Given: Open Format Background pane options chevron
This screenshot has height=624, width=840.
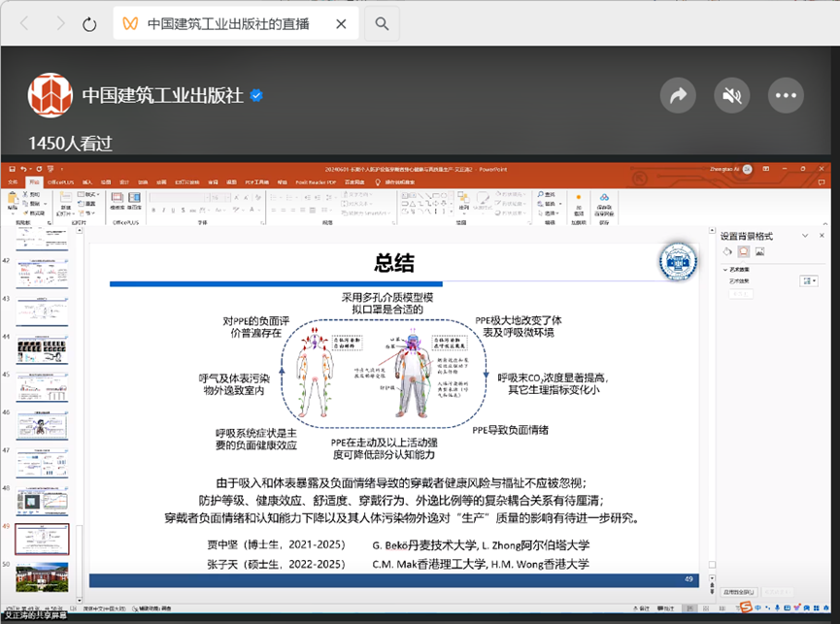Looking at the screenshot, I should tap(805, 236).
